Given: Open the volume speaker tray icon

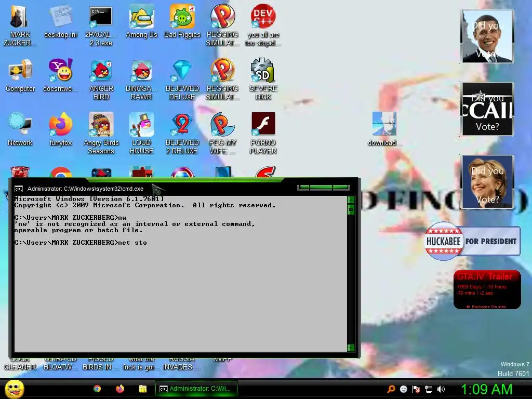Looking at the screenshot, I should 441,389.
